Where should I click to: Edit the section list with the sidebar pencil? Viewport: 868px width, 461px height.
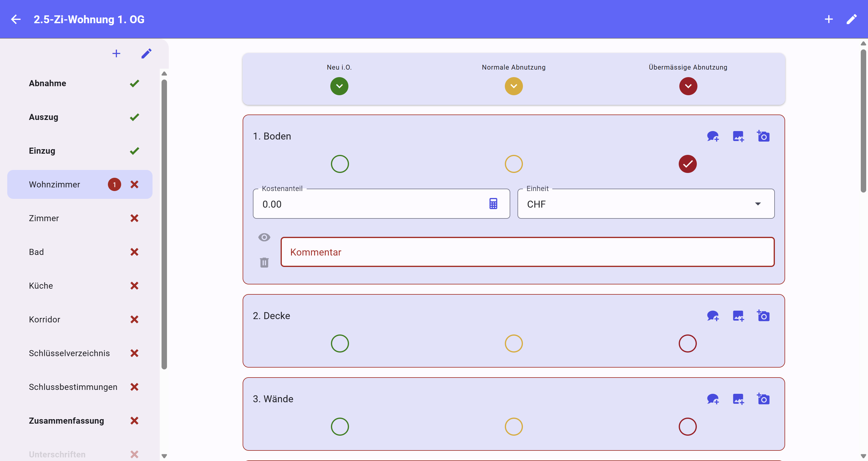(146, 53)
